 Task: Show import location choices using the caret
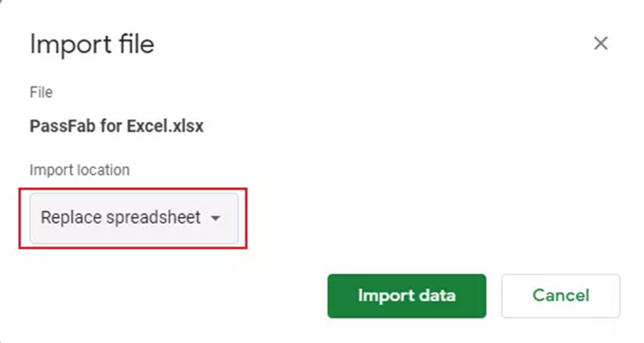click(x=216, y=219)
